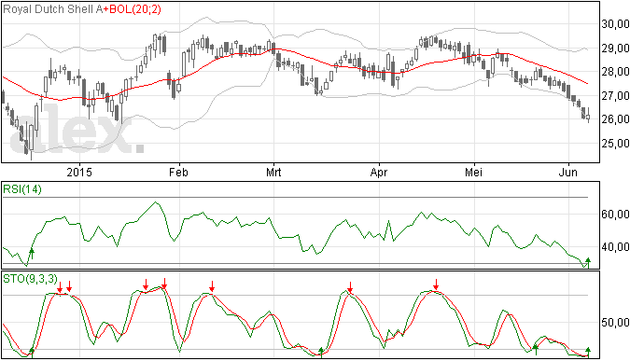Click green buy arrow near March stochastic low
This screenshot has height=361, width=644.
[322, 353]
